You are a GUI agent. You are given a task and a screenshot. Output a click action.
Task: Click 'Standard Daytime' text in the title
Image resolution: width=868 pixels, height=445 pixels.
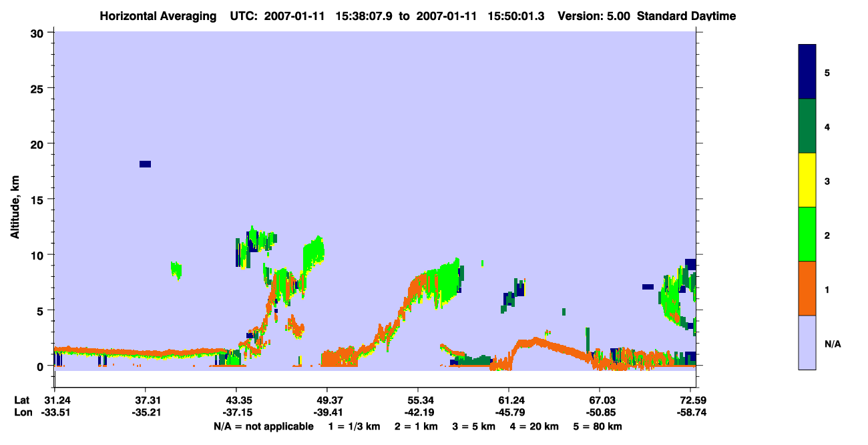coord(686,15)
